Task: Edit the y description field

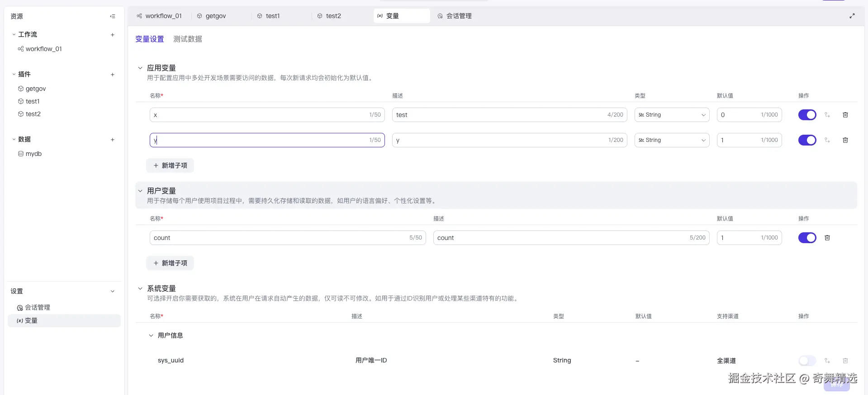Action: (509, 140)
